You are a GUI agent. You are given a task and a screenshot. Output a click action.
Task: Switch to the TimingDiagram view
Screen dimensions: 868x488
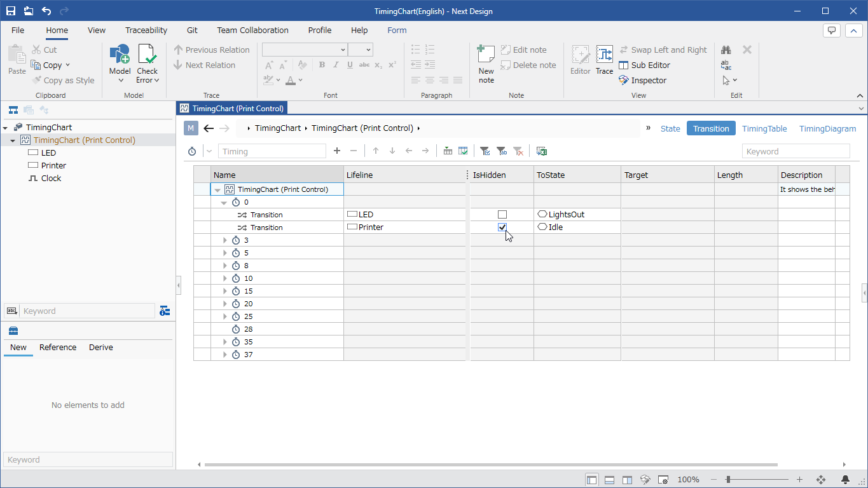coord(827,128)
